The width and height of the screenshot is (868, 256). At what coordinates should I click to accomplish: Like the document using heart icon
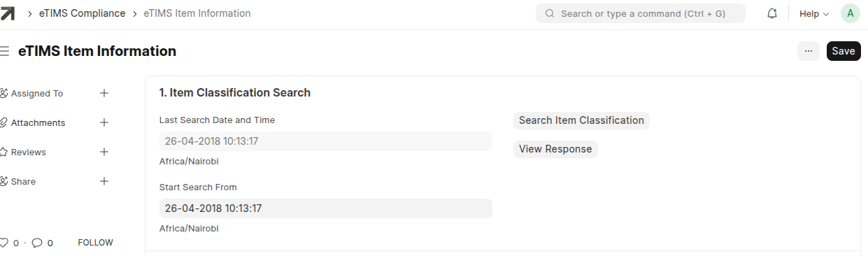(x=3, y=243)
